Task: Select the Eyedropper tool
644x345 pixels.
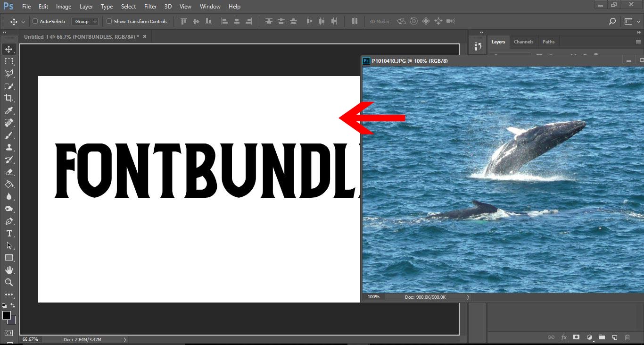Action: point(8,110)
